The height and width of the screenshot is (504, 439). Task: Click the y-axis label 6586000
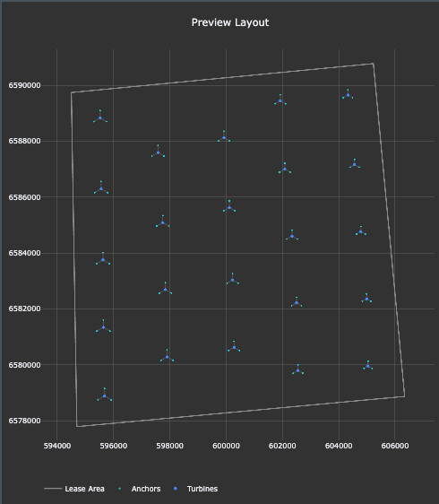click(x=25, y=197)
